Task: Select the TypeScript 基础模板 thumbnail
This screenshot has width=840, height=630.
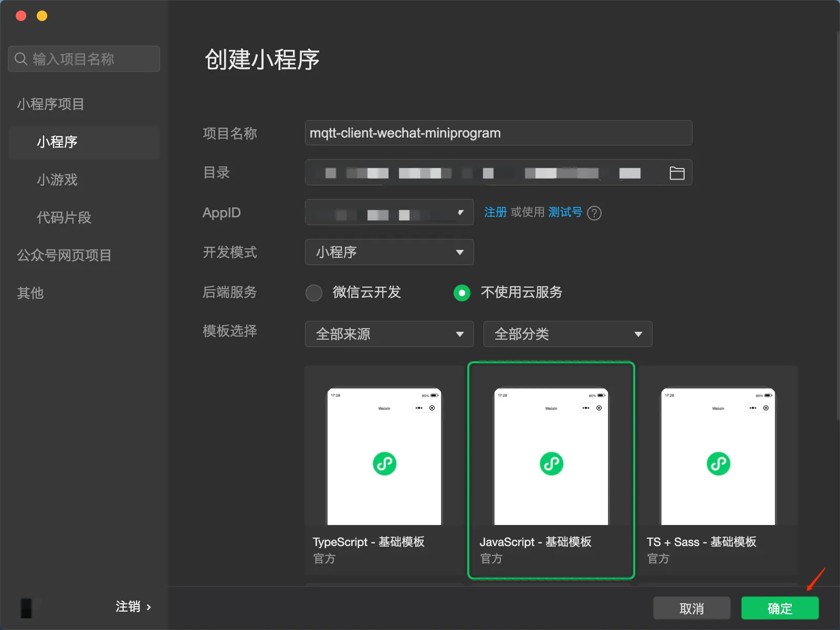Action: point(384,457)
